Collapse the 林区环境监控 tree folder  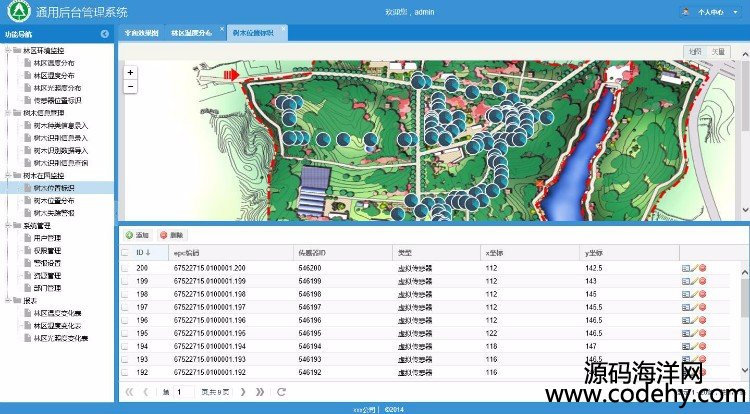pos(8,50)
